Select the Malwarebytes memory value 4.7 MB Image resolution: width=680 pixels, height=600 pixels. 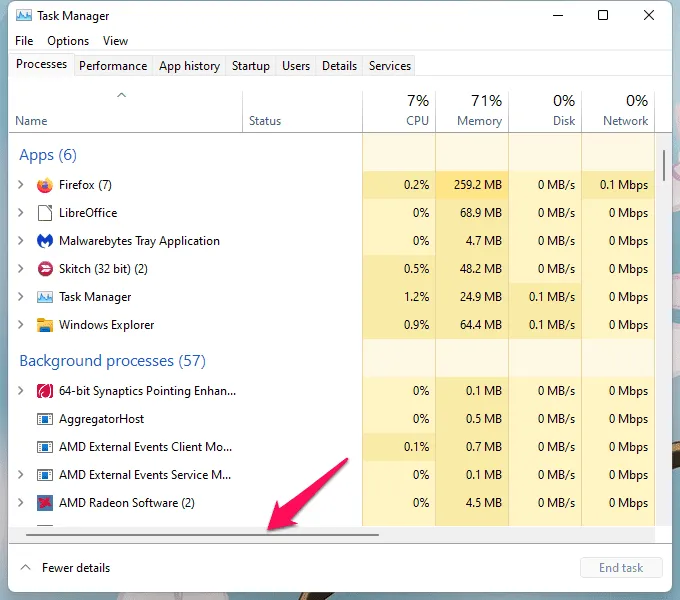pos(484,241)
